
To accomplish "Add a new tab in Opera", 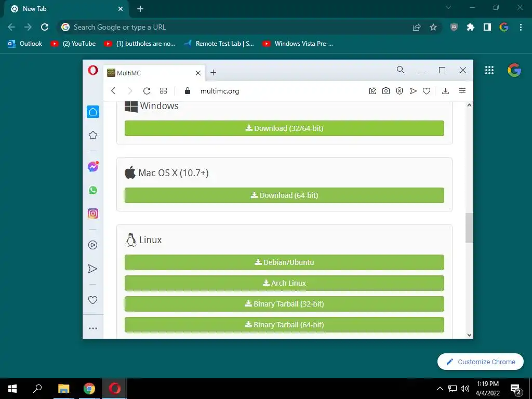I will click(213, 73).
